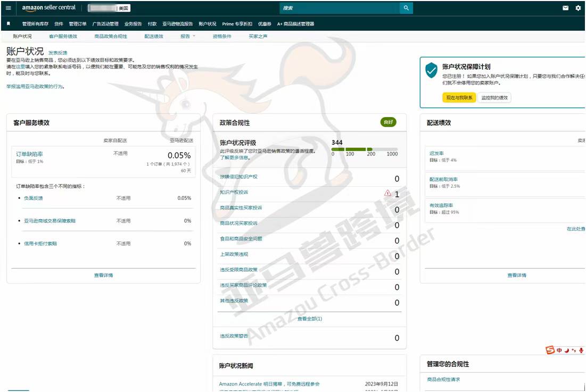The width and height of the screenshot is (586, 392).
Task: Open the 信用卡拒付索赔 link
Action: point(40,244)
